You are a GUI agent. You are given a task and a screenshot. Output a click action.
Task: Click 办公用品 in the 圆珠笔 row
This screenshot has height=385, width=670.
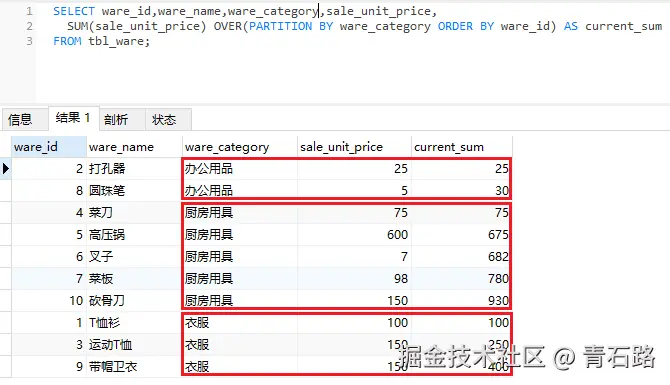click(x=209, y=191)
